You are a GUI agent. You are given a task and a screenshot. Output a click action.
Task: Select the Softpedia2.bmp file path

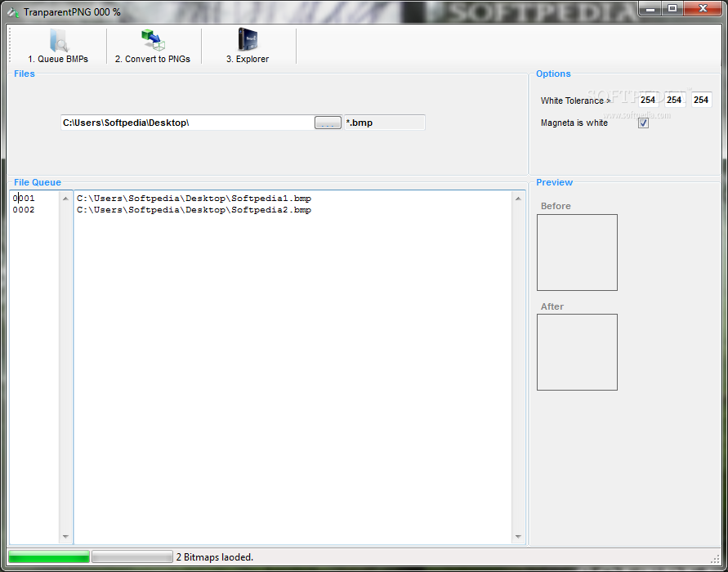[x=194, y=210]
